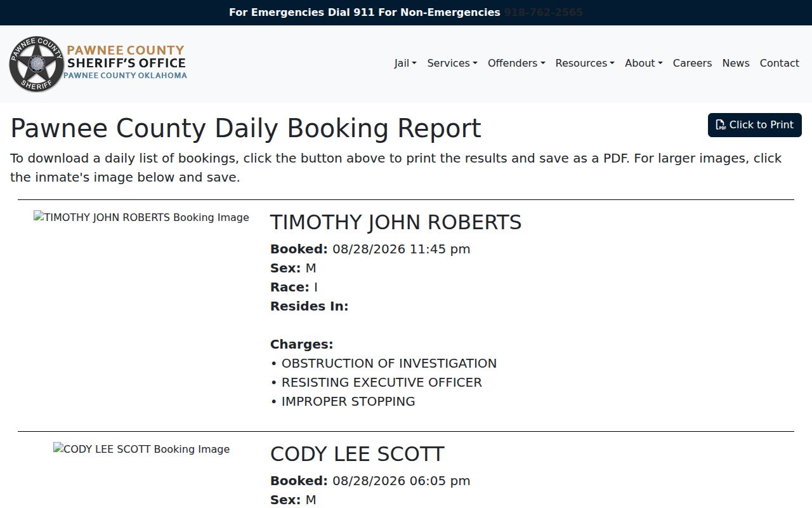Screen dimensions: 812x508
Task: Open the Services dropdown menu
Action: point(452,63)
